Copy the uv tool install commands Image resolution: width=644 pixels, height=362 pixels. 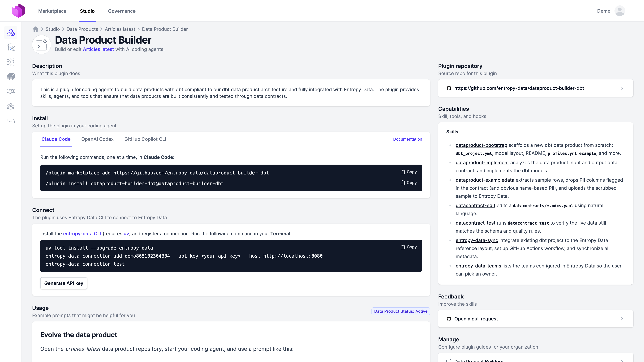[x=409, y=247]
